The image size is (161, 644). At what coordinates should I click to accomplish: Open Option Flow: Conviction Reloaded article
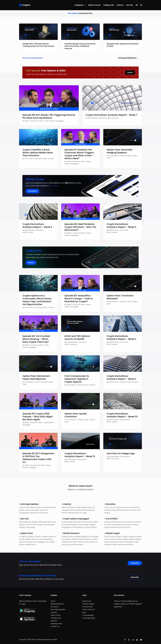[120, 297]
